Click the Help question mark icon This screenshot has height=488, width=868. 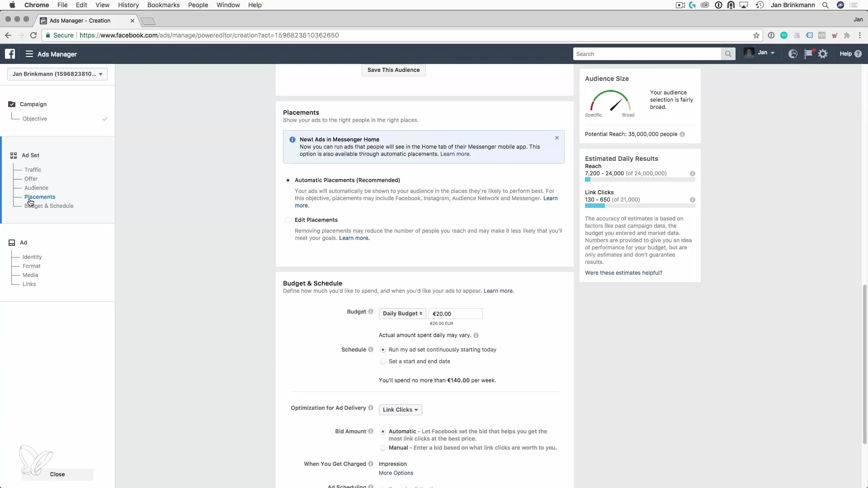pos(858,54)
